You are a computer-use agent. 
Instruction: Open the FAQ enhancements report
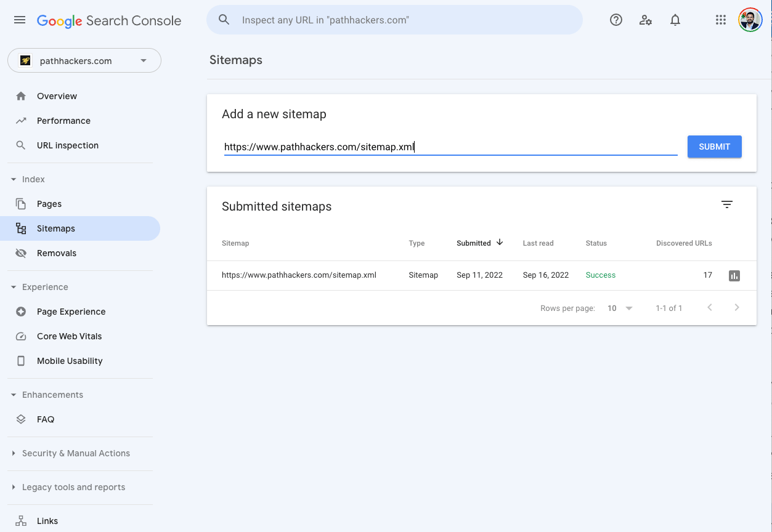point(46,419)
